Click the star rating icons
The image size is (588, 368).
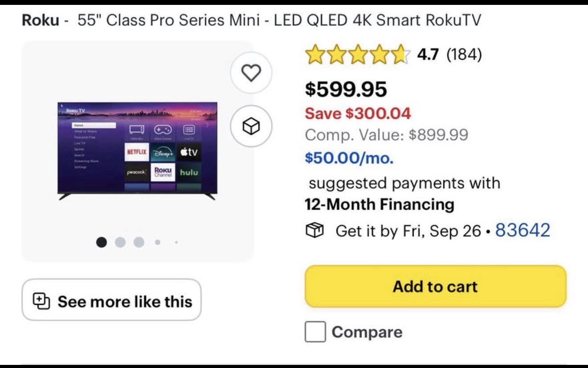point(356,55)
